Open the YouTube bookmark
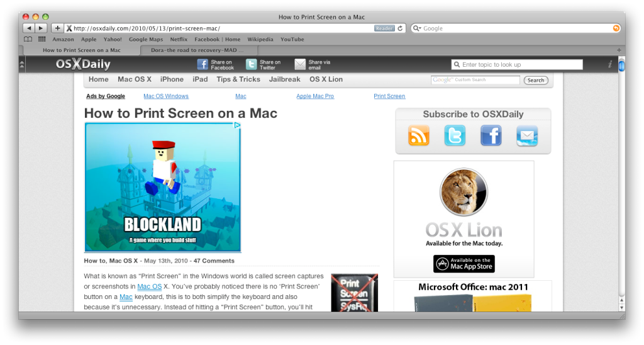The width and height of the screenshot is (644, 345). point(292,40)
